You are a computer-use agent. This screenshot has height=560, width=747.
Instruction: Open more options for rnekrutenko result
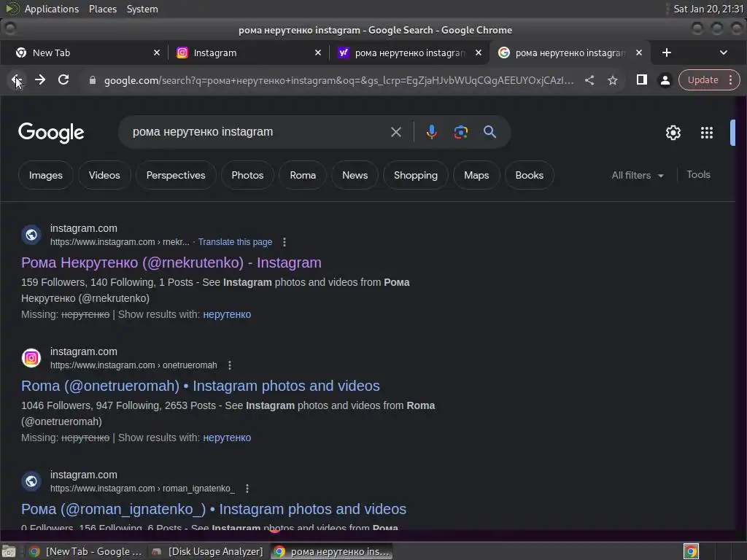(x=285, y=242)
